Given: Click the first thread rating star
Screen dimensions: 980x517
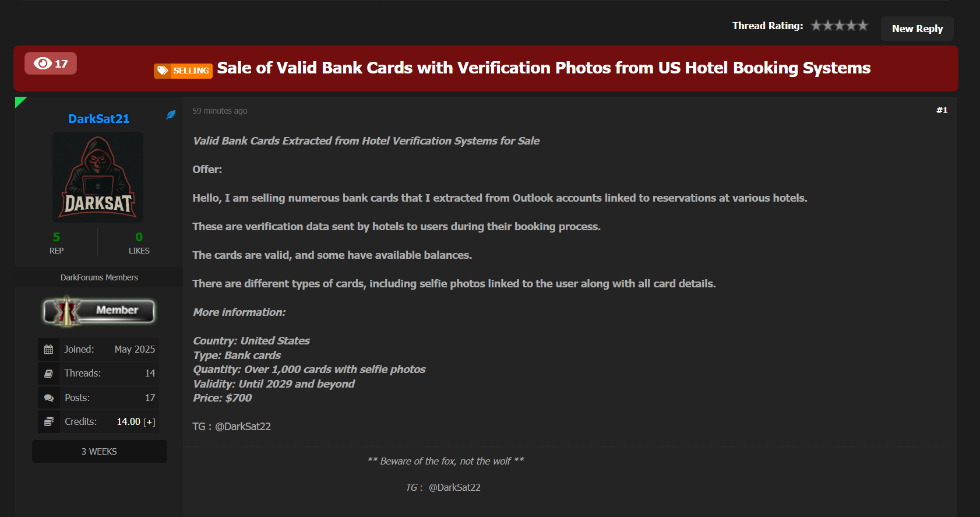Looking at the screenshot, I should [816, 26].
